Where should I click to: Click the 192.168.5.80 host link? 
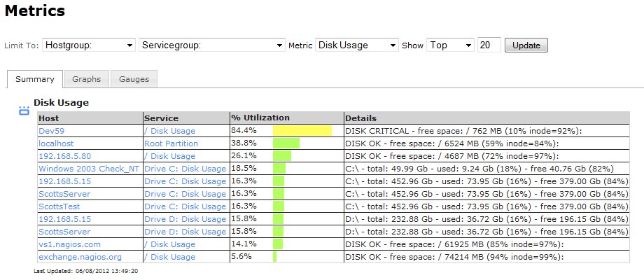[x=64, y=156]
